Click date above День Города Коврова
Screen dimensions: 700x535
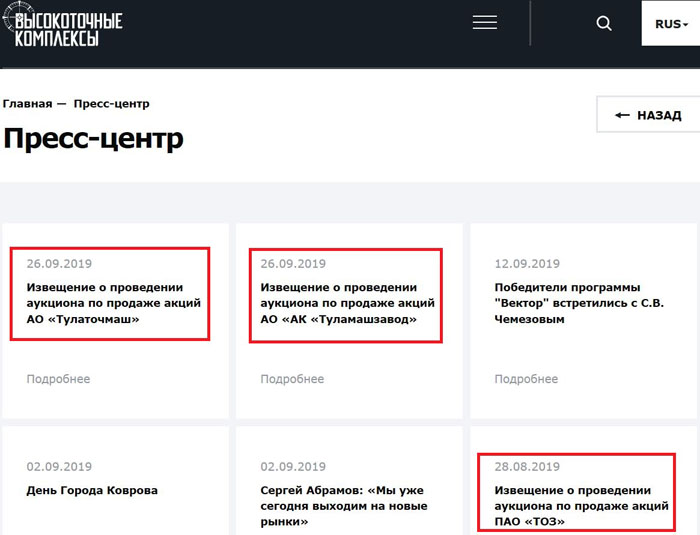(x=59, y=467)
